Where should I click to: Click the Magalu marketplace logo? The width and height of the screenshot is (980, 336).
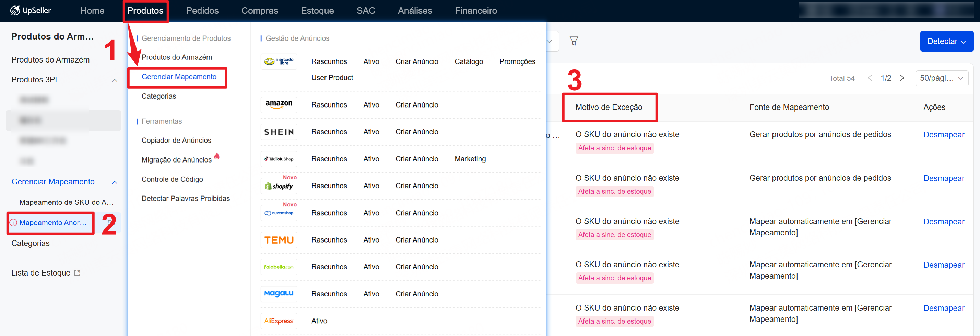[279, 294]
